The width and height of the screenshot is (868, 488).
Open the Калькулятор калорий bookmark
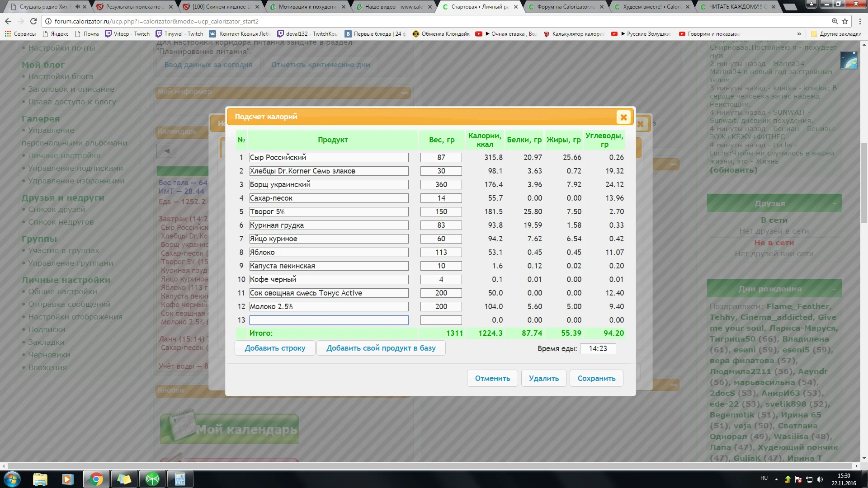[x=573, y=33]
